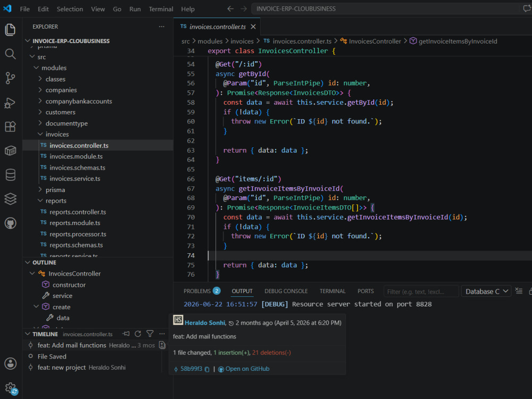Open the Accounts icon
The width and height of the screenshot is (532, 399).
click(10, 363)
